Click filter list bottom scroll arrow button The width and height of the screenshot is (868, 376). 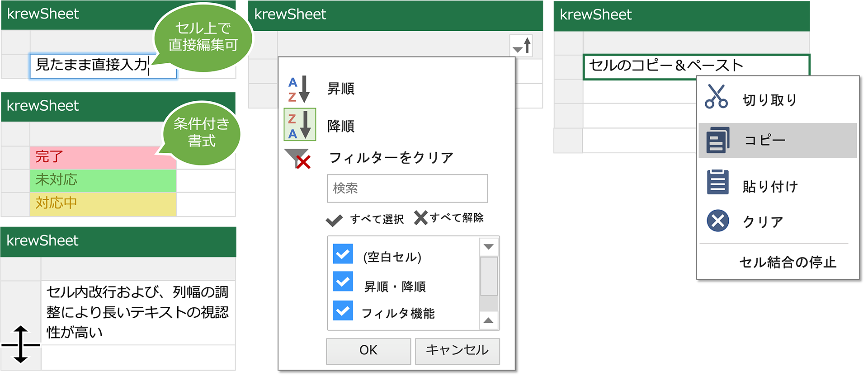click(x=488, y=320)
